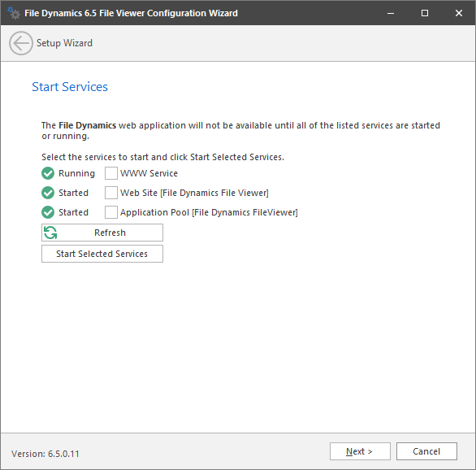Click the WWW Service label text
The height and width of the screenshot is (470, 476).
[x=149, y=173]
